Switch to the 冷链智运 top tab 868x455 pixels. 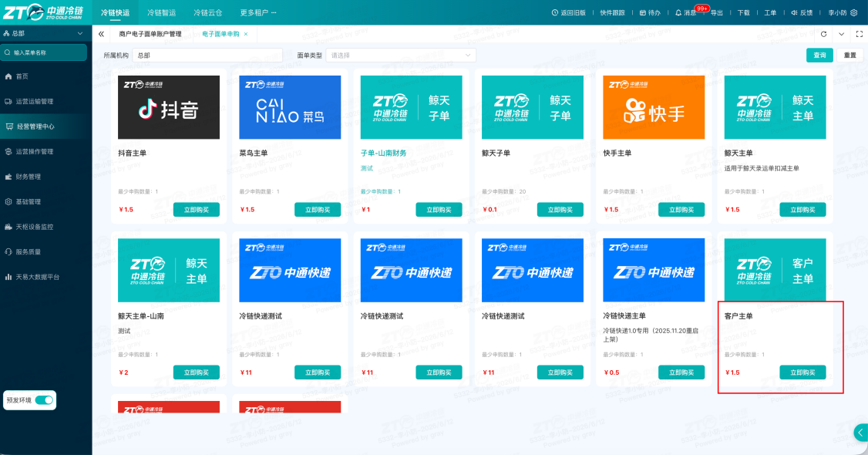[161, 13]
